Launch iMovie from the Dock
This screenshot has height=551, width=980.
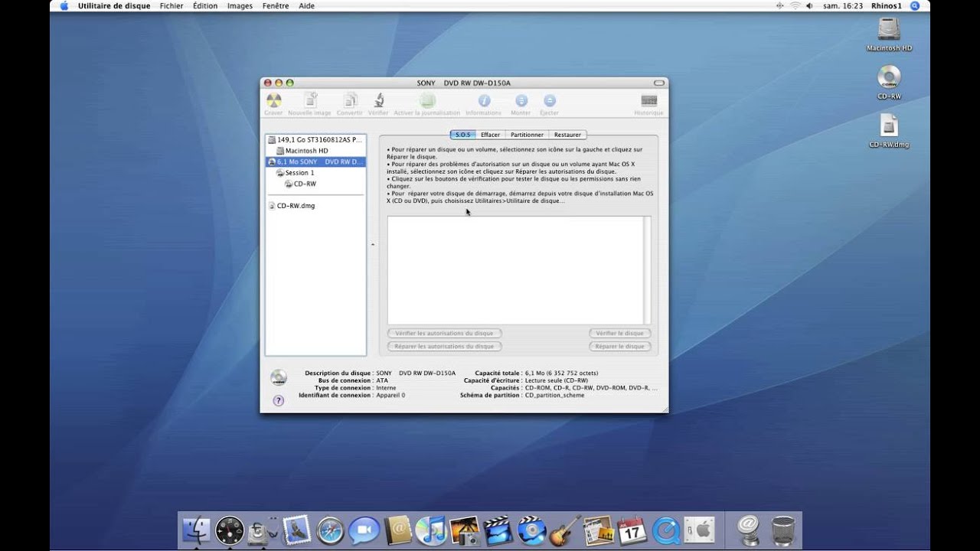coord(498,530)
